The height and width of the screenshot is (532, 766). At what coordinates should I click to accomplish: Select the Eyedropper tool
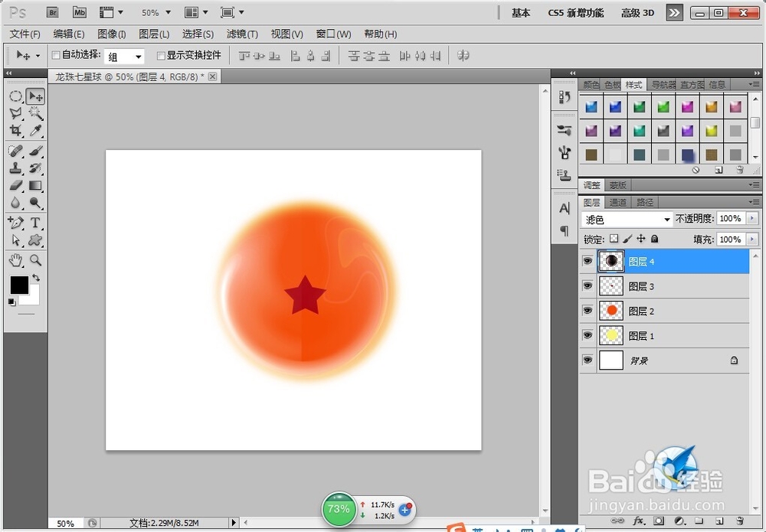point(35,130)
